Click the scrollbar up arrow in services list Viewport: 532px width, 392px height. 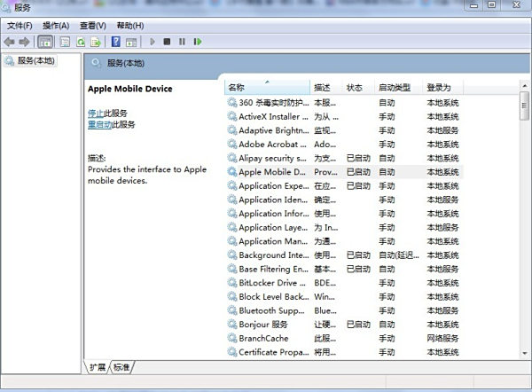(525, 86)
